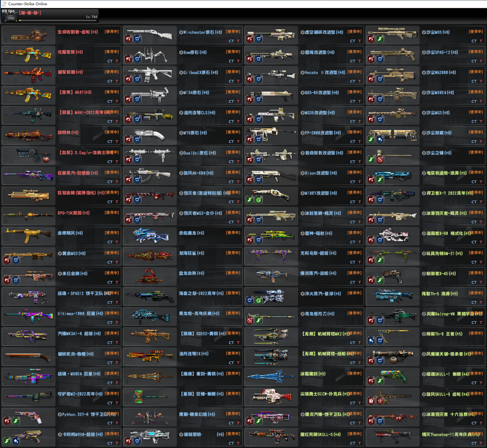Click red slashed badge on 沙尘之锤 row

380,160
